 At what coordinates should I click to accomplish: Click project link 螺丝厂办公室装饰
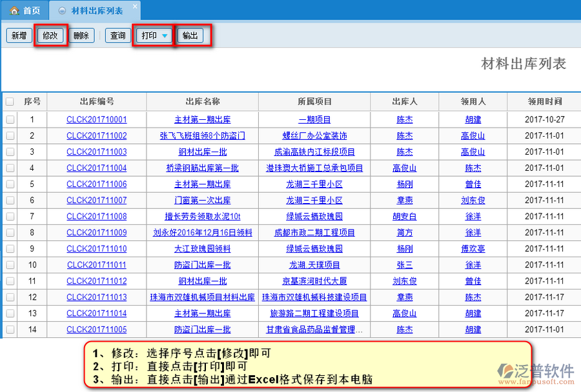tap(314, 135)
